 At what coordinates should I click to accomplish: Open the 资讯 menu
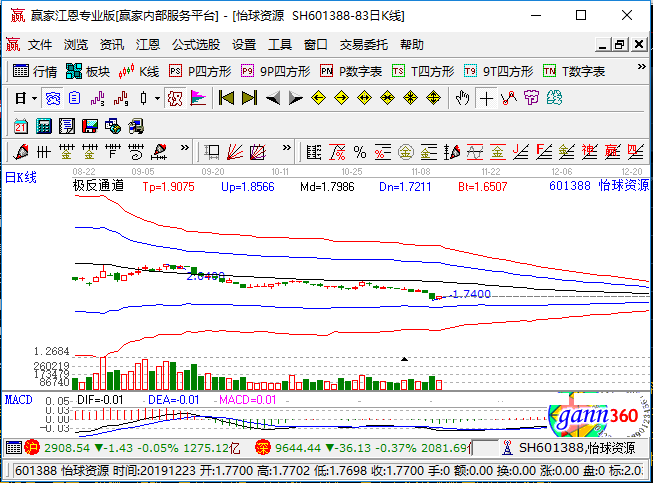pyautogui.click(x=112, y=45)
